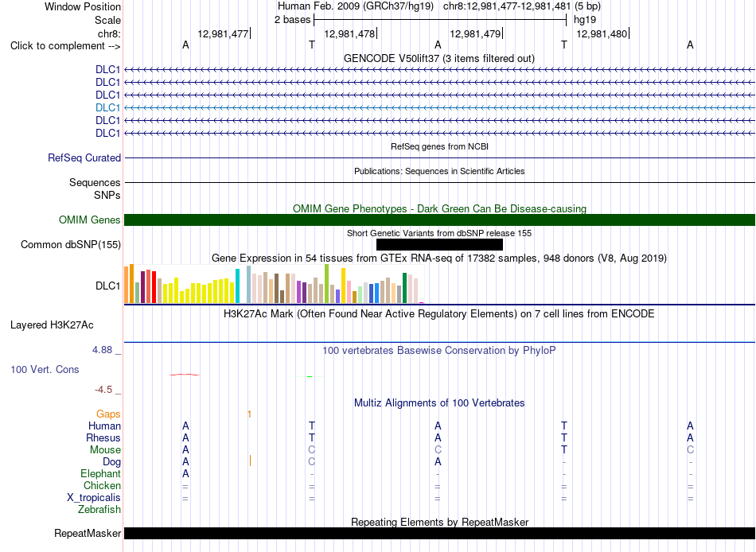
Task: Click the Common dbSNP(155) black variant block
Action: click(439, 244)
